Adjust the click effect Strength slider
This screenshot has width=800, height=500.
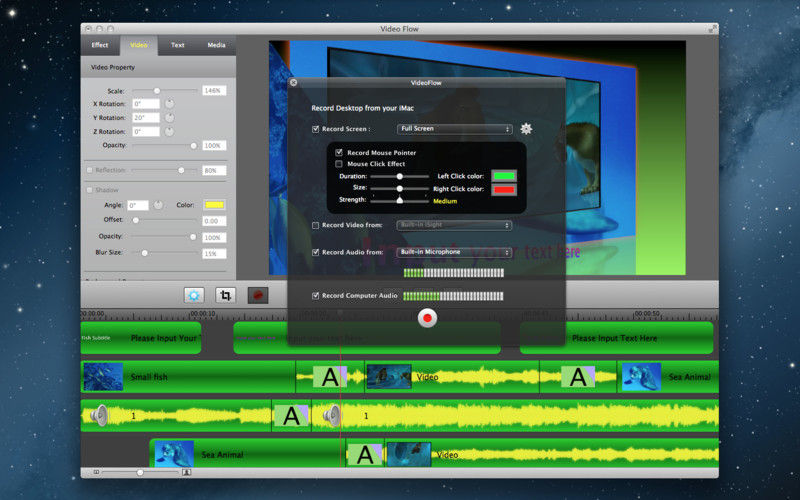(399, 201)
